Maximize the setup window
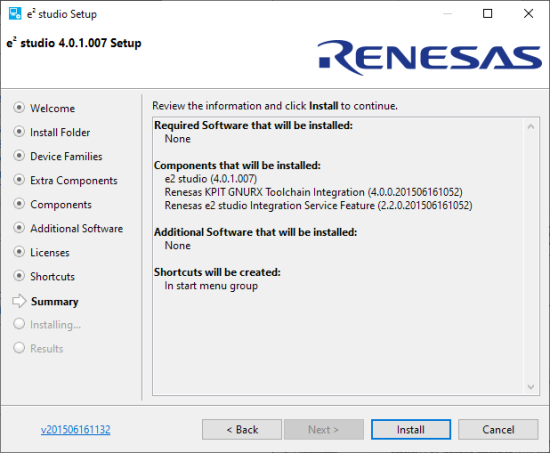Screen dimensions: 550x453 point(488,14)
